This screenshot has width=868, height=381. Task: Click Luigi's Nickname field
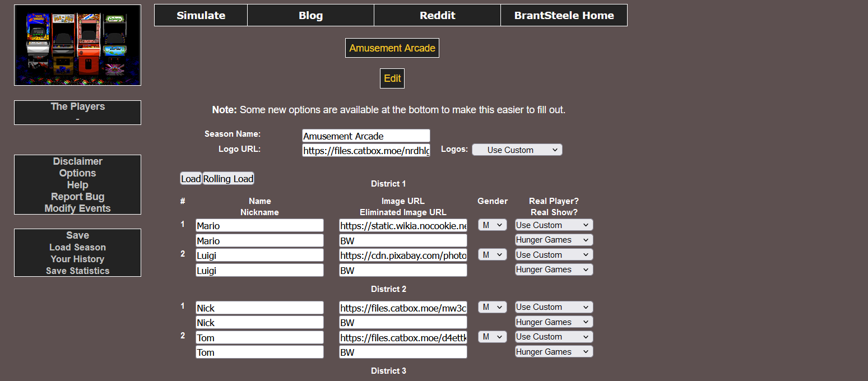point(259,270)
